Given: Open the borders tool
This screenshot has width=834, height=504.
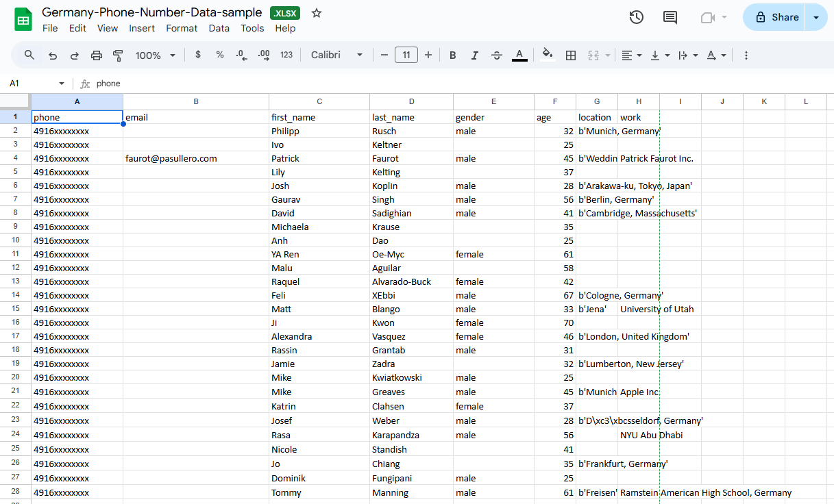Looking at the screenshot, I should pyautogui.click(x=570, y=55).
